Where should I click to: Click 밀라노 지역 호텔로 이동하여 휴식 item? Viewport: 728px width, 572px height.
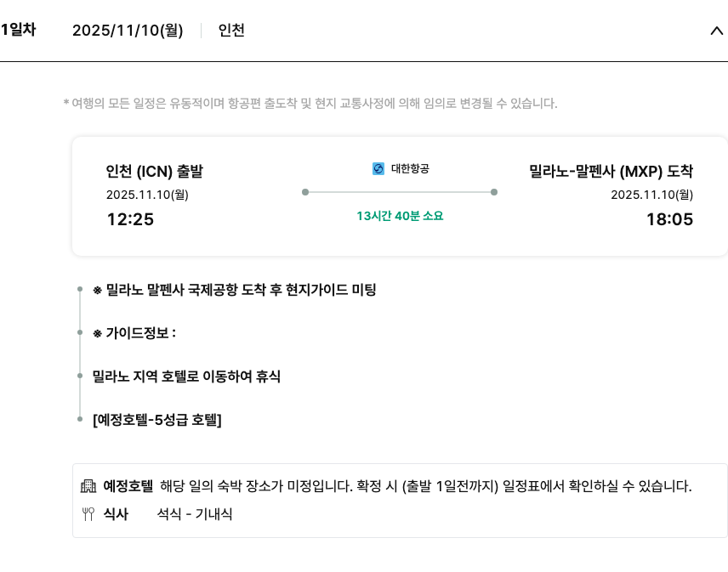[x=186, y=376]
